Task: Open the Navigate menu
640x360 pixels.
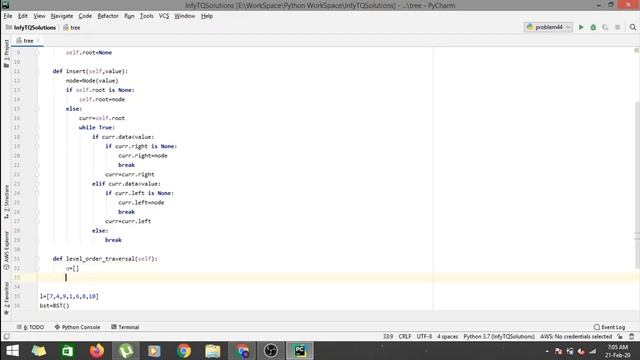Action: (62, 16)
